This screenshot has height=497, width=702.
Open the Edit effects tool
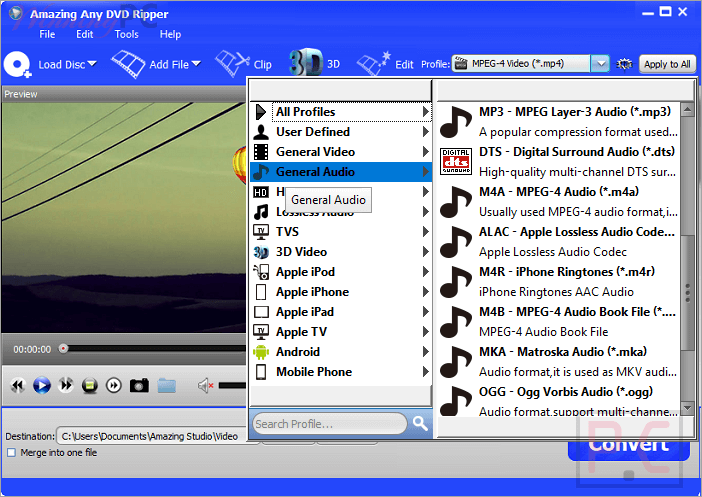click(385, 64)
